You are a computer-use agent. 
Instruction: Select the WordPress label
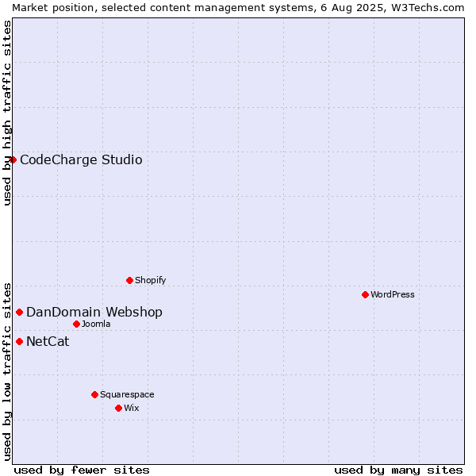pyautogui.click(x=393, y=295)
